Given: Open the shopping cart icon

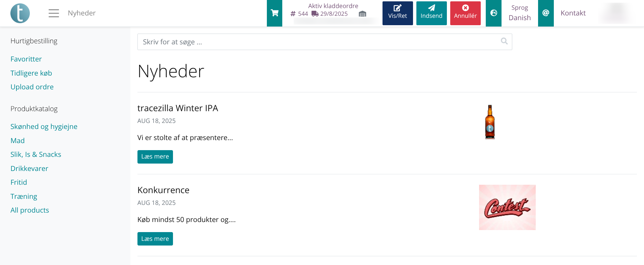Looking at the screenshot, I should pos(275,13).
